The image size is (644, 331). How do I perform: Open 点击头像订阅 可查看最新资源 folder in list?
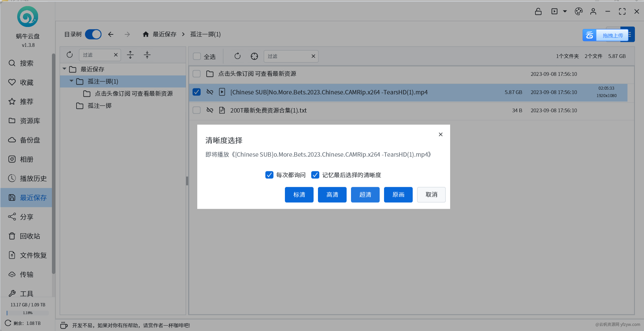[257, 74]
